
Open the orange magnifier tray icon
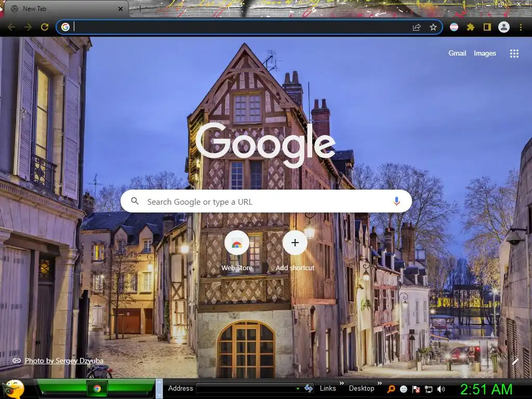pyautogui.click(x=391, y=389)
